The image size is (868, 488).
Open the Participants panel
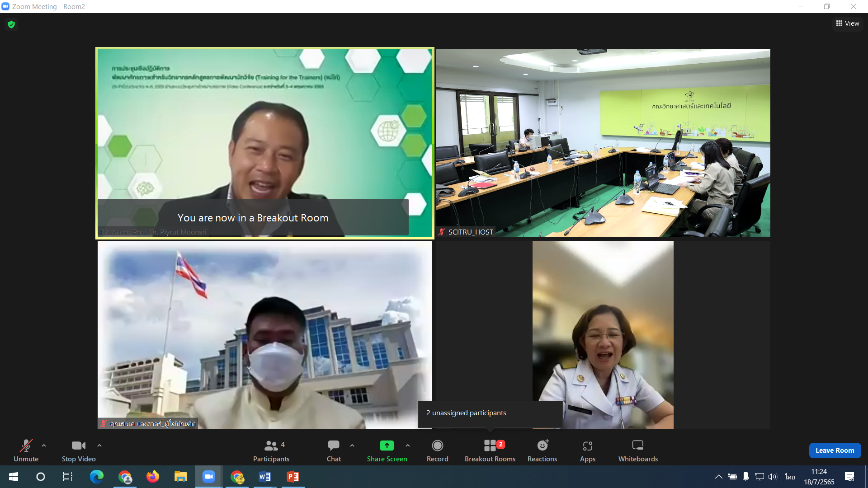[271, 450]
